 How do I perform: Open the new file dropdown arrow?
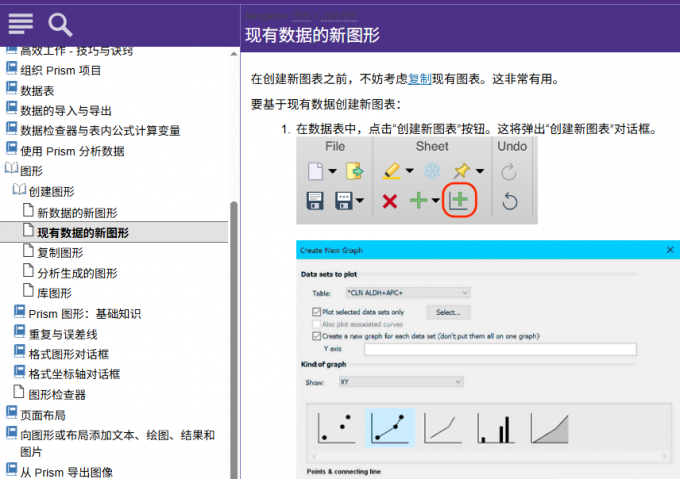coord(332,171)
